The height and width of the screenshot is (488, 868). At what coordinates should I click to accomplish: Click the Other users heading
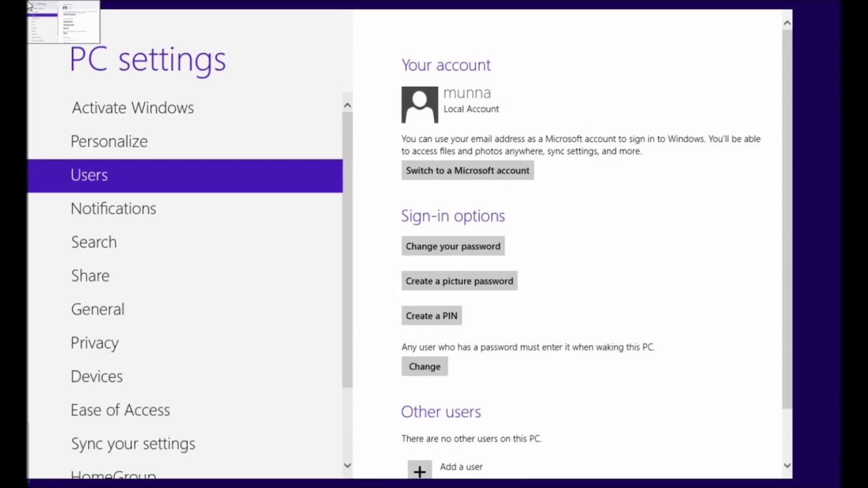[x=441, y=411]
